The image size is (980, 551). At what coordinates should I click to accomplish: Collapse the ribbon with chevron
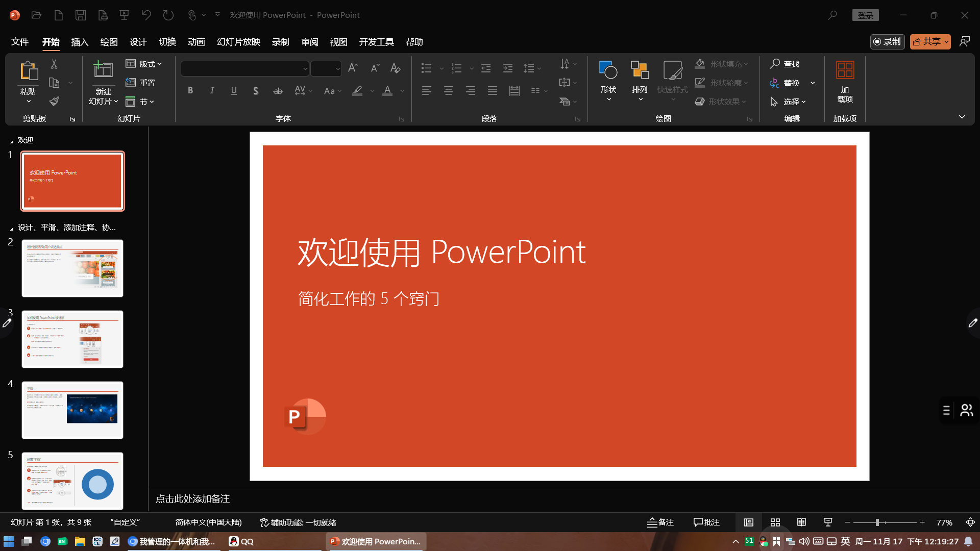962,117
